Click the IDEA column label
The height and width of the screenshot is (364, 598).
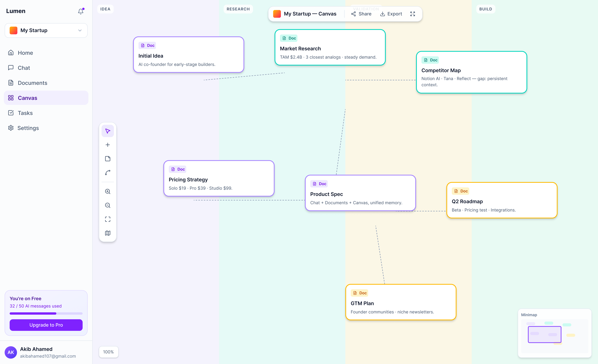105,9
